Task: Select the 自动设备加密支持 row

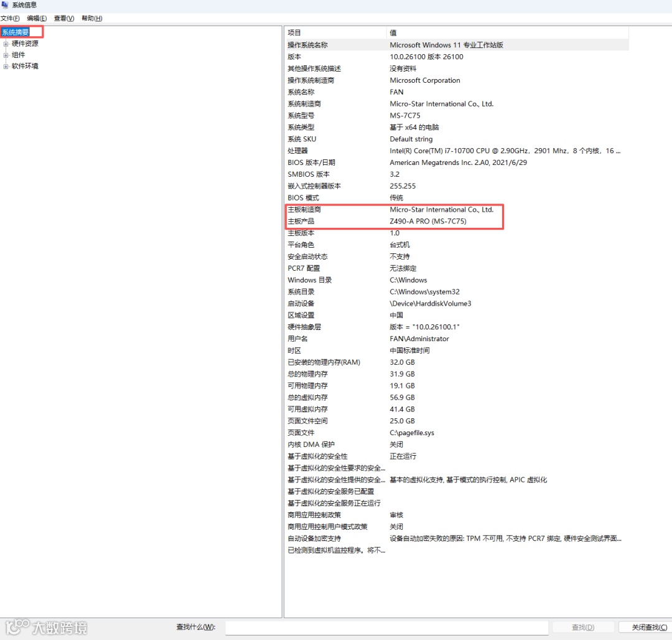Action: [457, 539]
